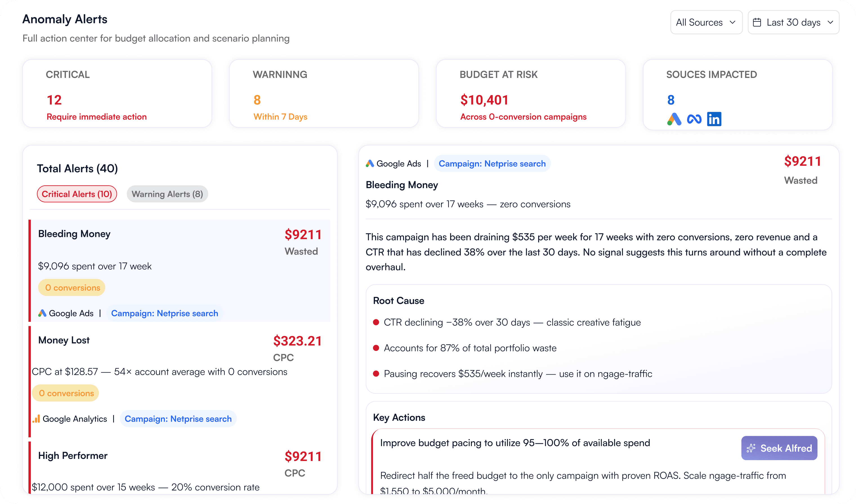
Task: Click Google Ads icon in Bleeding Money alert
Action: 42,313
